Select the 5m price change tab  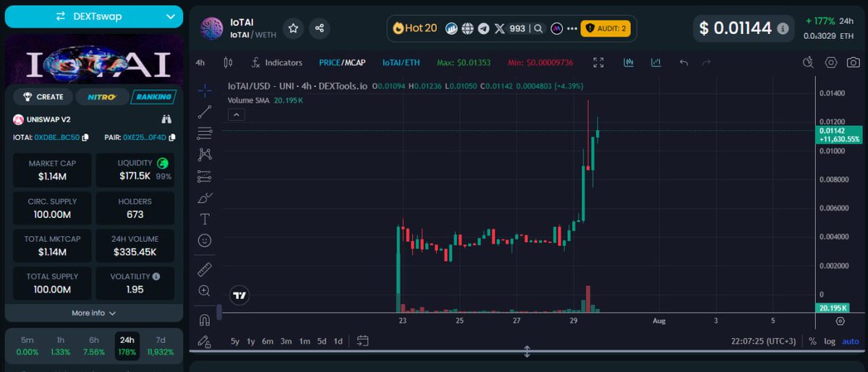click(x=27, y=346)
